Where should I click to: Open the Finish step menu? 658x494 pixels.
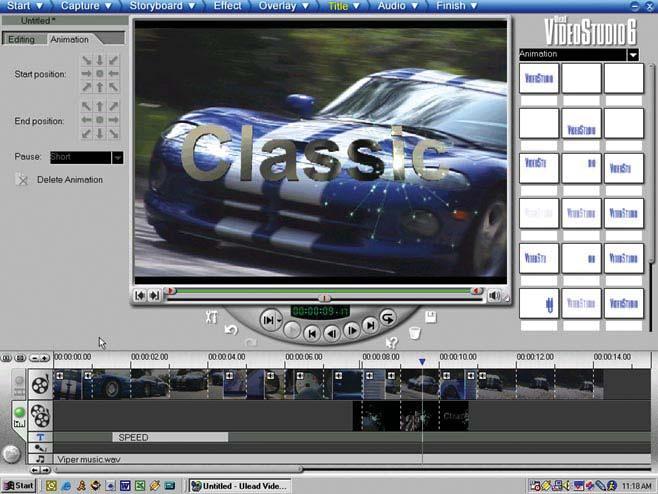456,6
